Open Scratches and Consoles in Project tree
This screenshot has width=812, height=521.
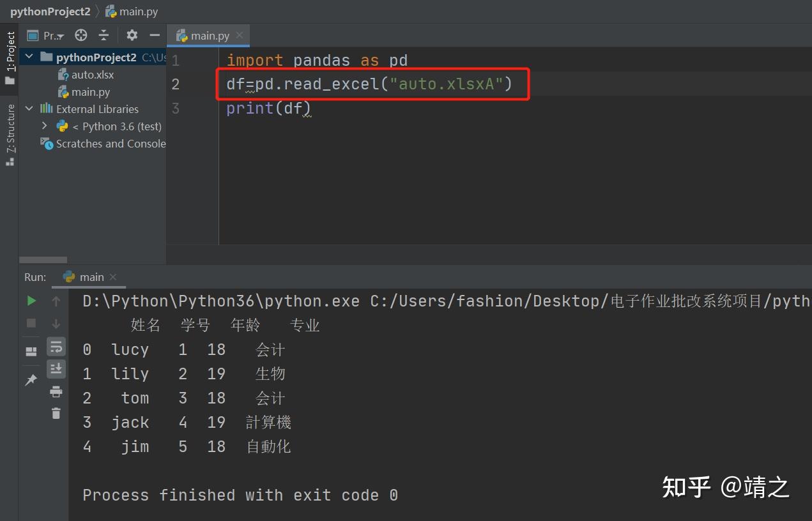(x=110, y=144)
